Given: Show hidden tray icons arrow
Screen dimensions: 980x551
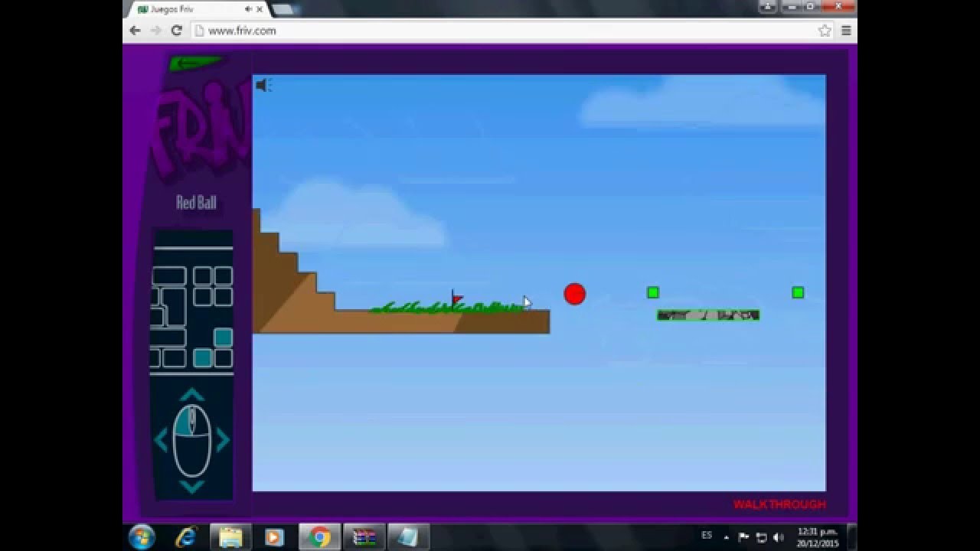Looking at the screenshot, I should (727, 537).
